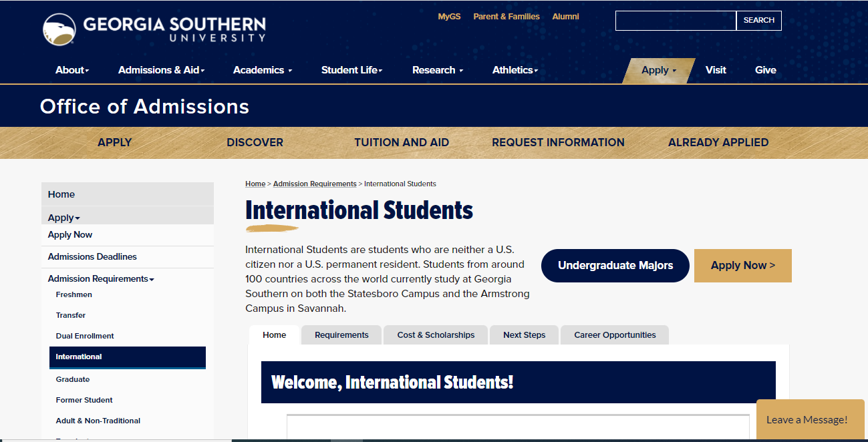Click the Home breadcrumb link
Viewport: 868px width, 442px height.
[255, 184]
